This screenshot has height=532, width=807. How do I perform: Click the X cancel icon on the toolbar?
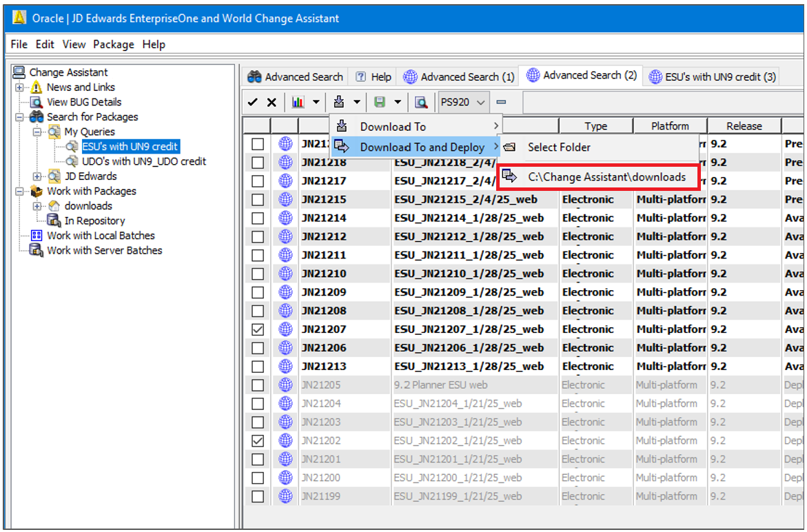(271, 101)
